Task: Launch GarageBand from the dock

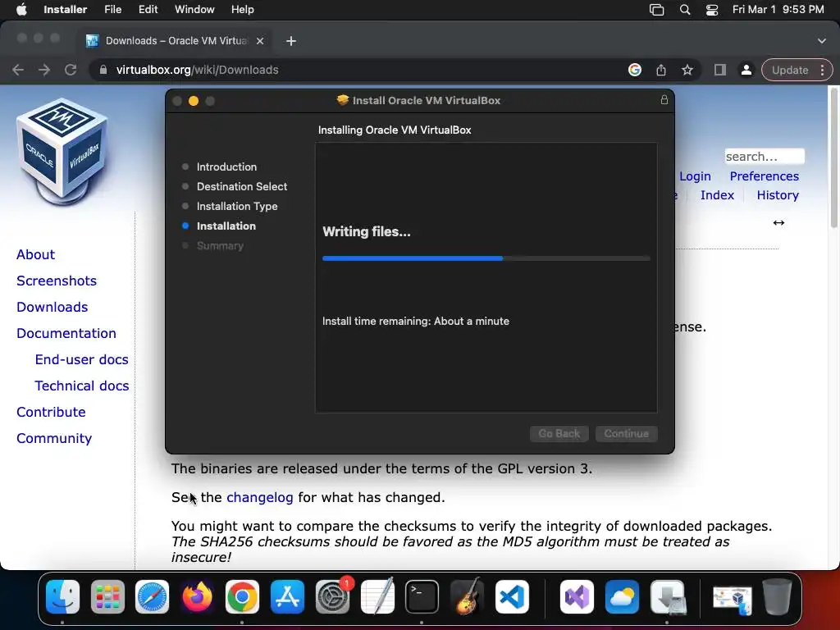Action: tap(467, 596)
